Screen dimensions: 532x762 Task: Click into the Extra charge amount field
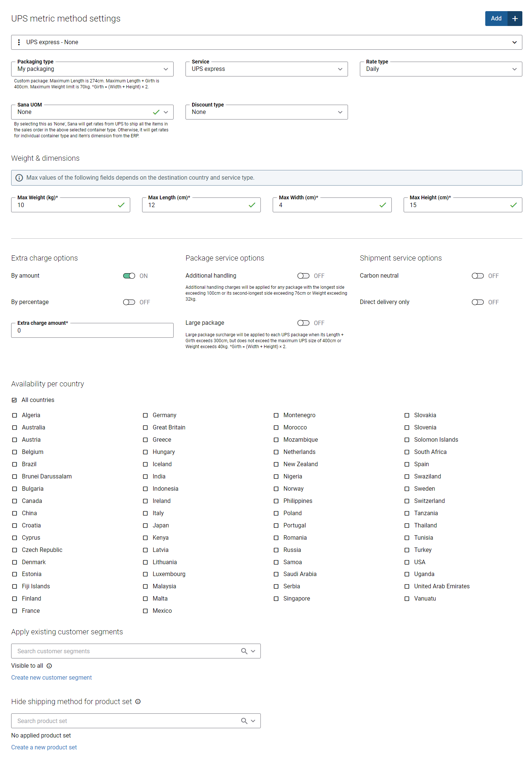click(92, 330)
